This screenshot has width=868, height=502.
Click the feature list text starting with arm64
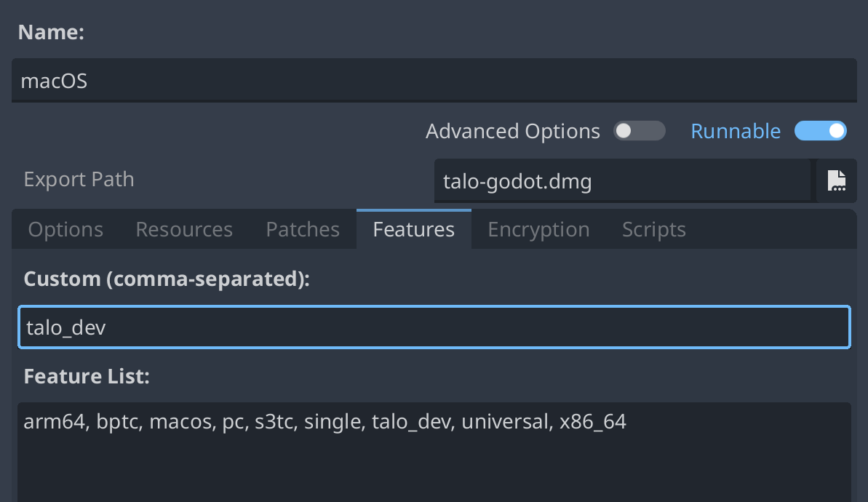(324, 422)
